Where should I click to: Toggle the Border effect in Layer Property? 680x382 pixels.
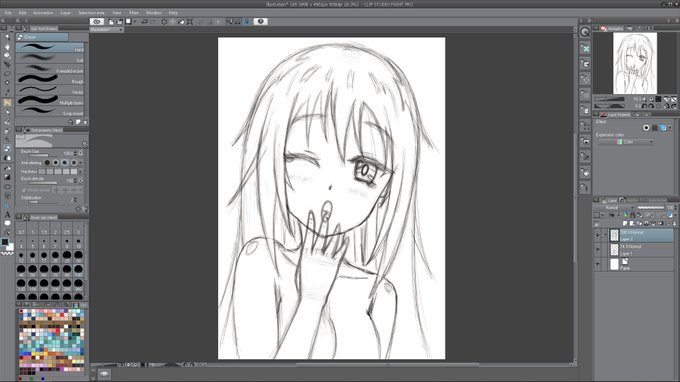tap(646, 127)
